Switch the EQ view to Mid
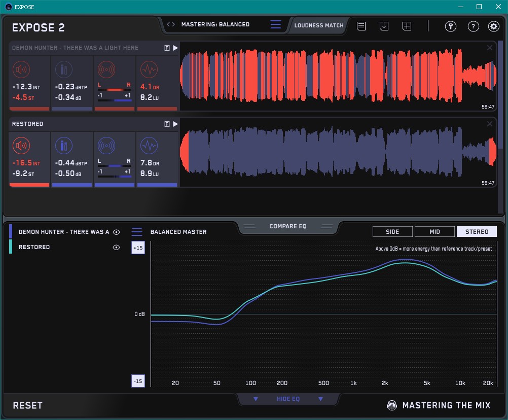Image resolution: width=508 pixels, height=420 pixels. pos(434,232)
